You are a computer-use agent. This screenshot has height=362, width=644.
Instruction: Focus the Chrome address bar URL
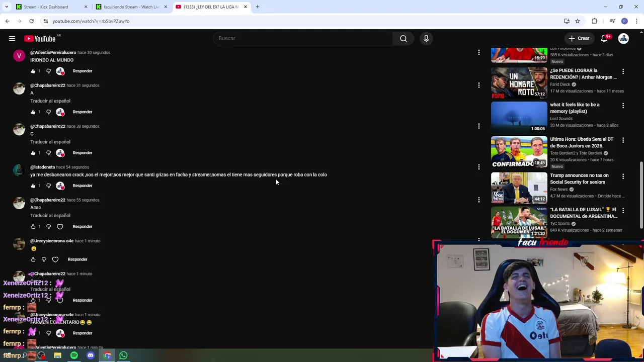pos(91,21)
